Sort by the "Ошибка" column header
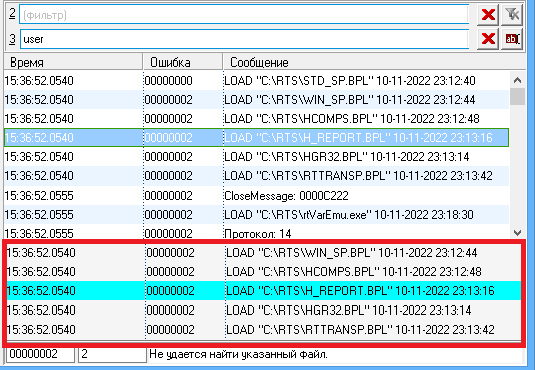The height and width of the screenshot is (370, 535). 183,62
